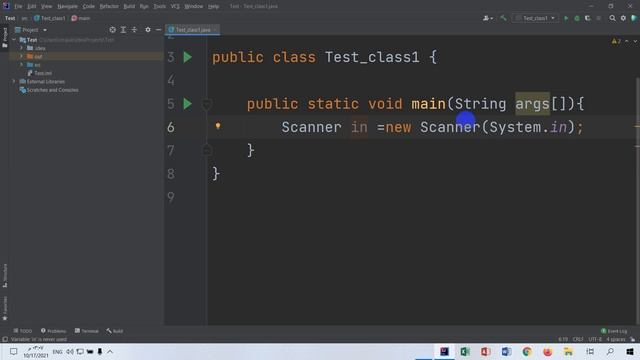Screen dimensions: 640x360
Task: Open the Problems tool window
Action: pyautogui.click(x=53, y=331)
